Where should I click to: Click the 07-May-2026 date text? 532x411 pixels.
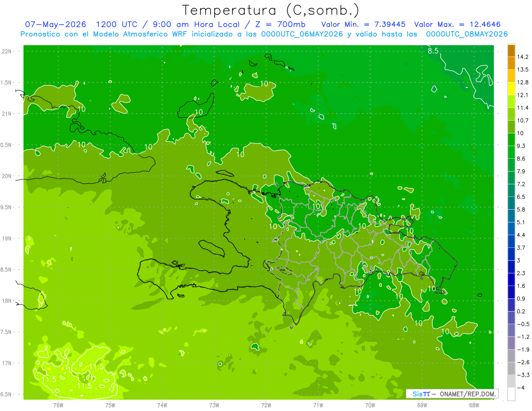55,24
